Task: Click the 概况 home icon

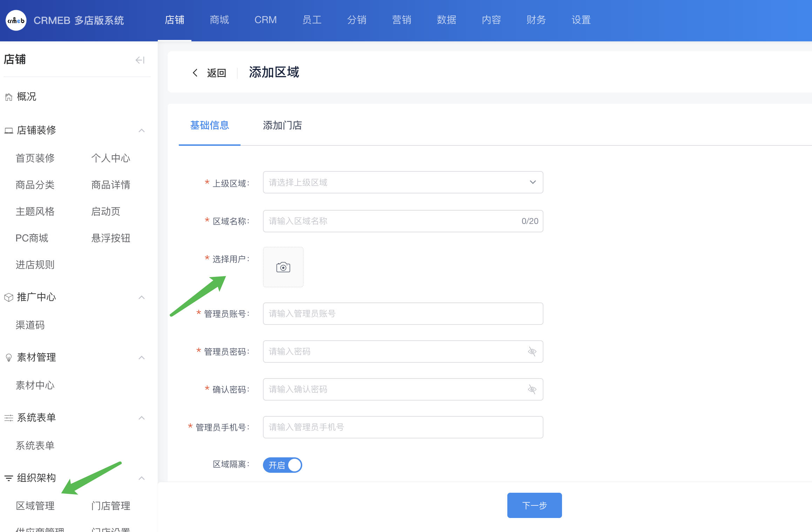Action: pos(9,97)
